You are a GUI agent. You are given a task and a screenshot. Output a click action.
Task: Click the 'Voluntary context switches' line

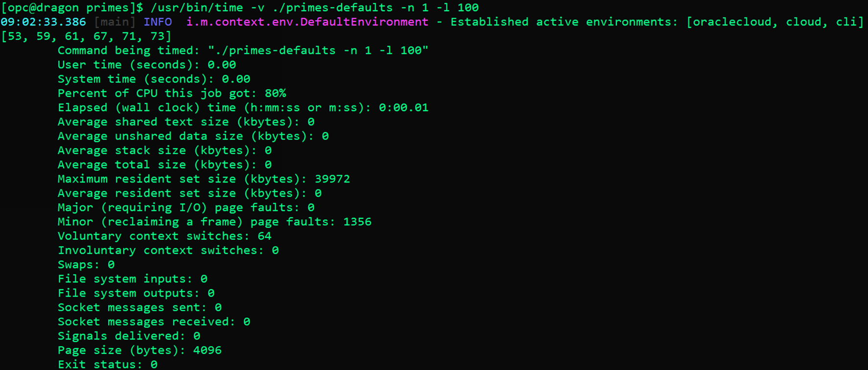164,236
